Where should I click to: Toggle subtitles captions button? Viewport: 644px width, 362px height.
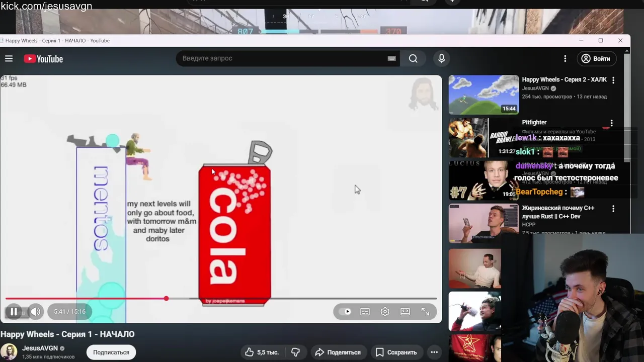[x=365, y=312]
